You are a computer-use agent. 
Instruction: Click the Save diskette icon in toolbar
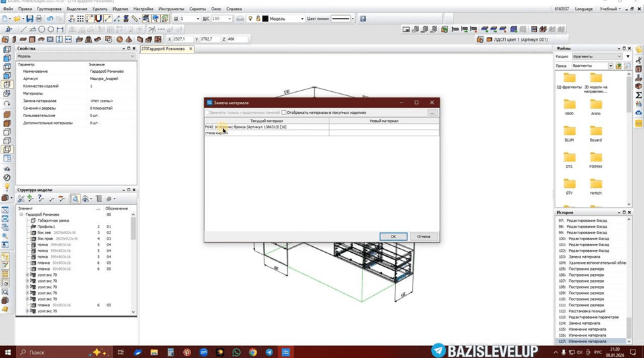30,19
